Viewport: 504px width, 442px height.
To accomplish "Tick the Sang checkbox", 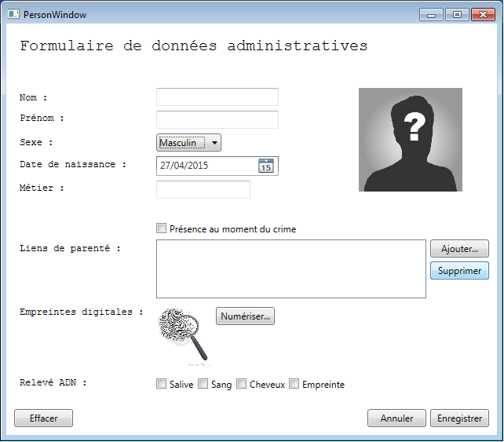I will pyautogui.click(x=203, y=384).
